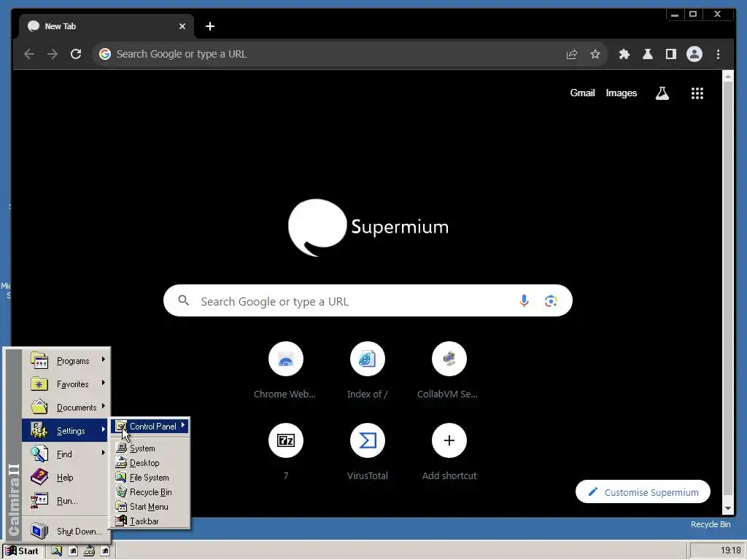
Task: Expand Favorites in the Start menu
Action: (66, 384)
